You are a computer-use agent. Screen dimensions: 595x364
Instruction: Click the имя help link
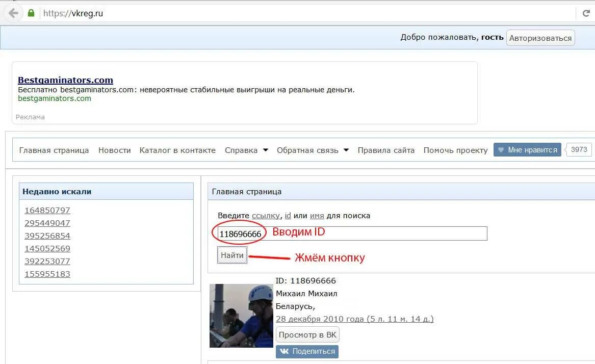coord(317,216)
